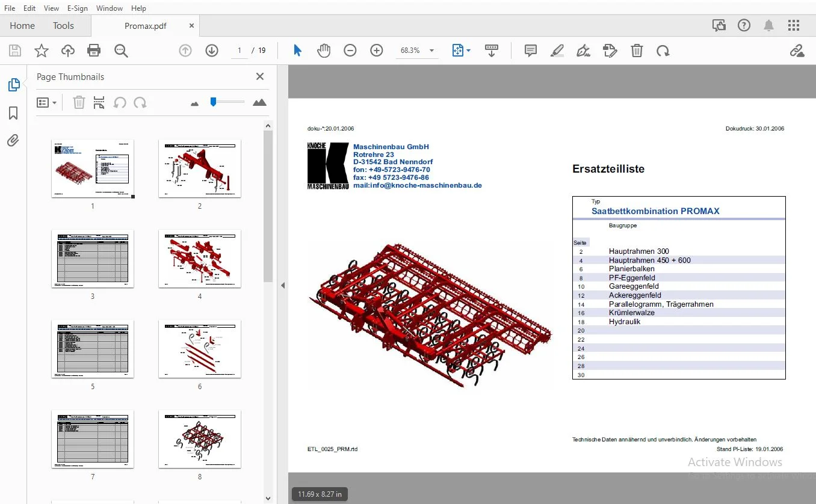Open the notifications bell
816x504 pixels.
tap(769, 25)
